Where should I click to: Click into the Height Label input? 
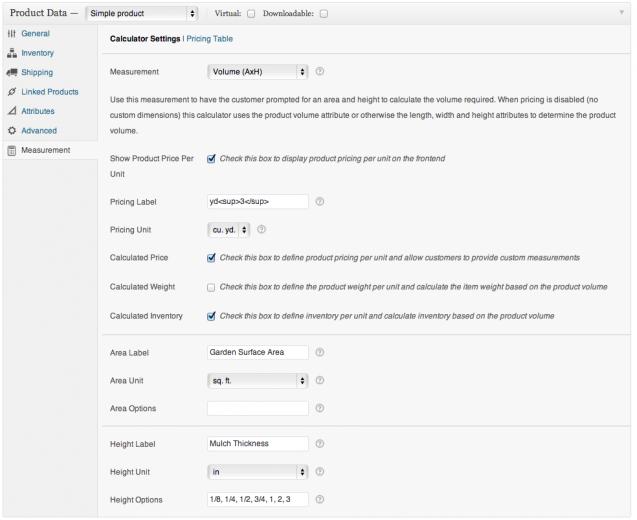tap(258, 444)
